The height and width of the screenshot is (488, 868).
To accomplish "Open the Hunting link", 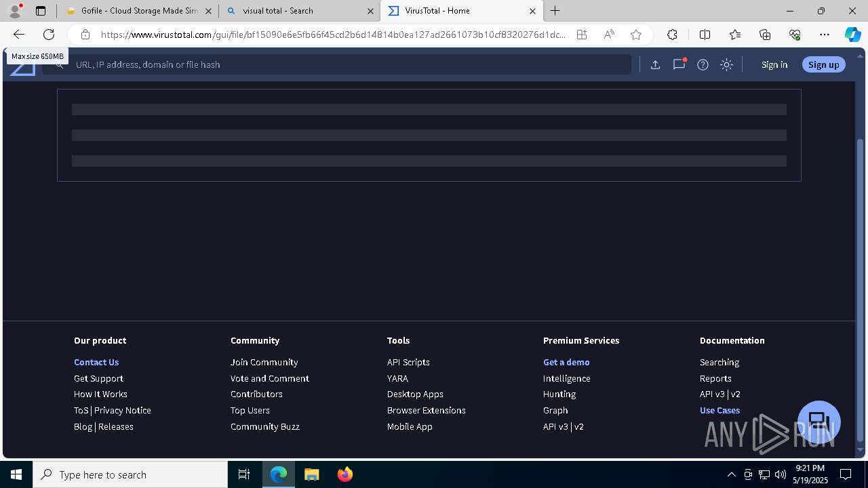I will coord(559,394).
